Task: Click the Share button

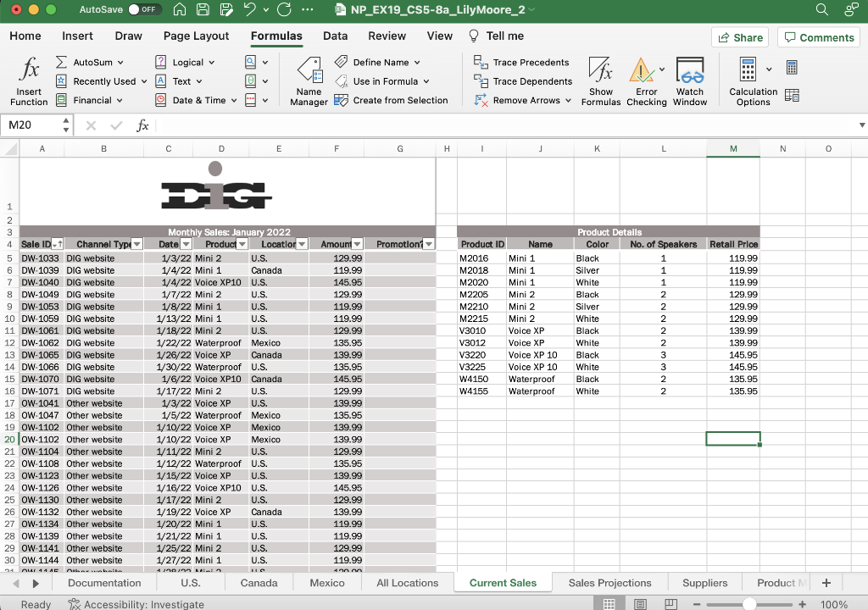Action: (x=739, y=37)
